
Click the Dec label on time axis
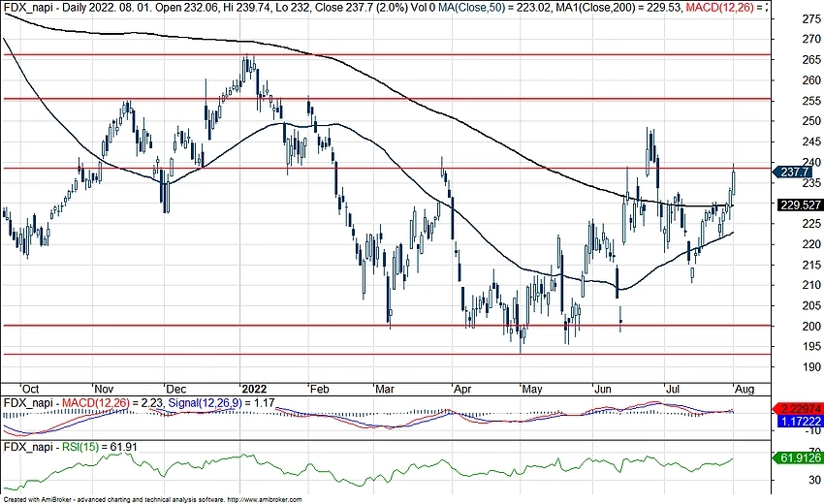(175, 389)
